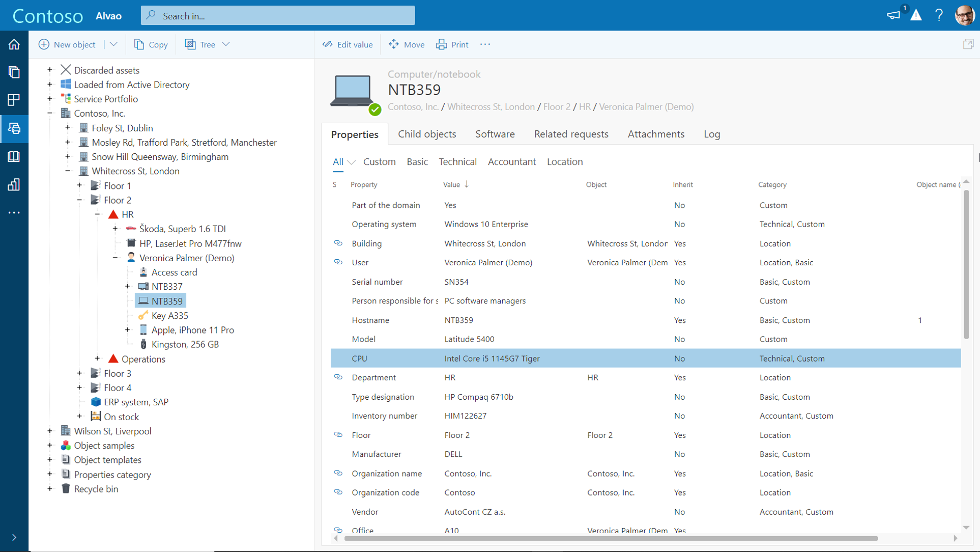Select the Technical properties filter
Image resolution: width=980 pixels, height=552 pixels.
457,161
